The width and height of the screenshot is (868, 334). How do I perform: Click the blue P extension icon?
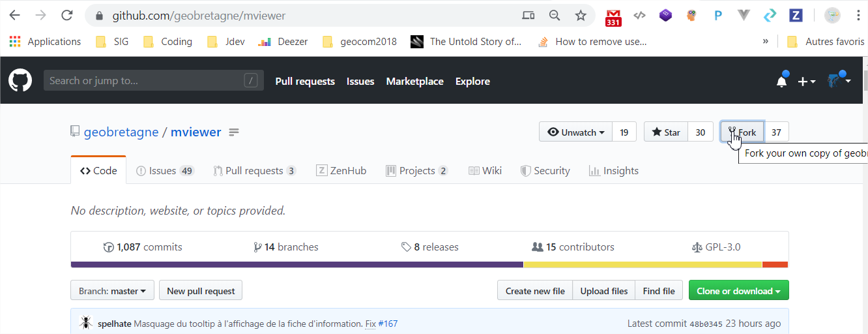pos(717,15)
